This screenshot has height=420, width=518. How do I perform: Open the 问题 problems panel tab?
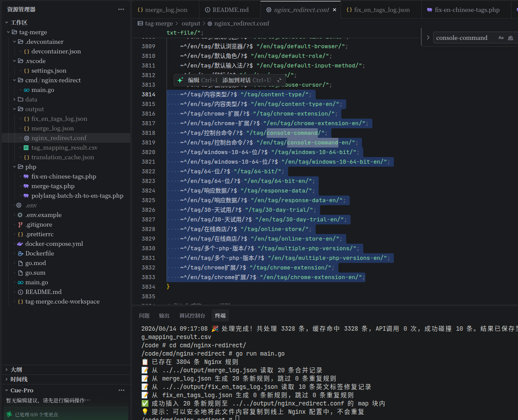point(144,316)
